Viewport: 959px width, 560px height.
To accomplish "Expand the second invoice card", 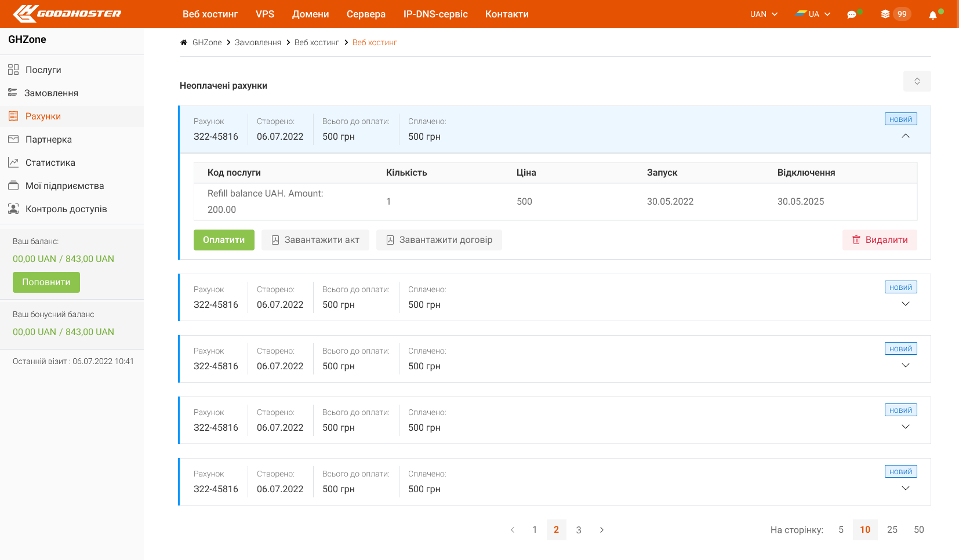I will 906,304.
